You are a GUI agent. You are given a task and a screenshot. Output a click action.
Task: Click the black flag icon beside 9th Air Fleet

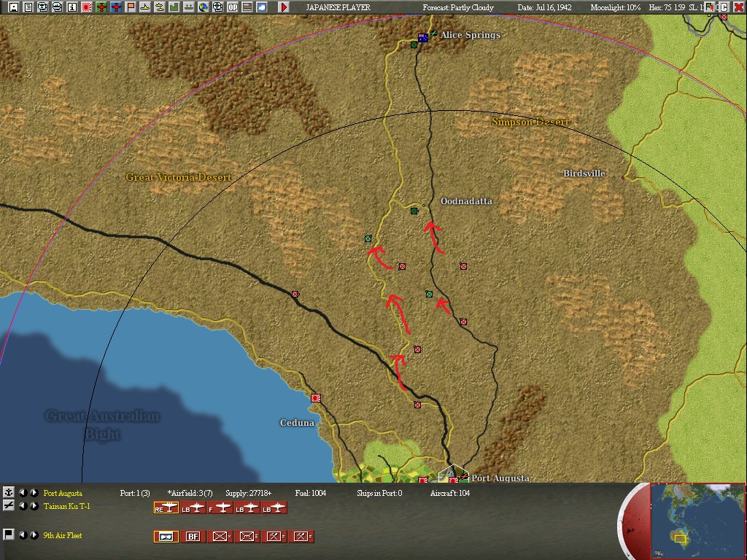tap(8, 534)
